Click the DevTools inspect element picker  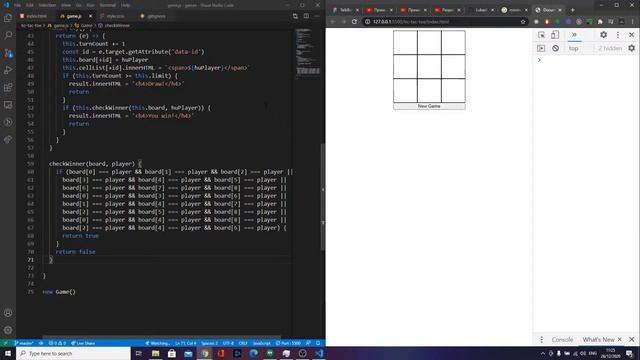click(541, 35)
